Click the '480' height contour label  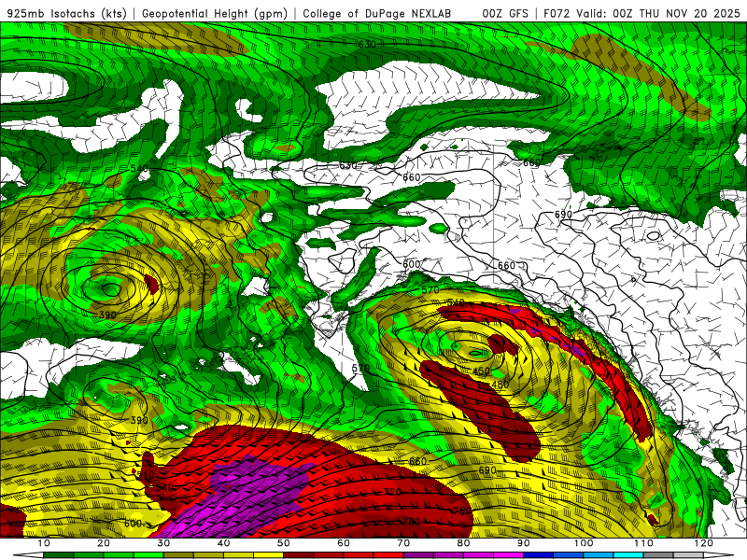pyautogui.click(x=500, y=385)
